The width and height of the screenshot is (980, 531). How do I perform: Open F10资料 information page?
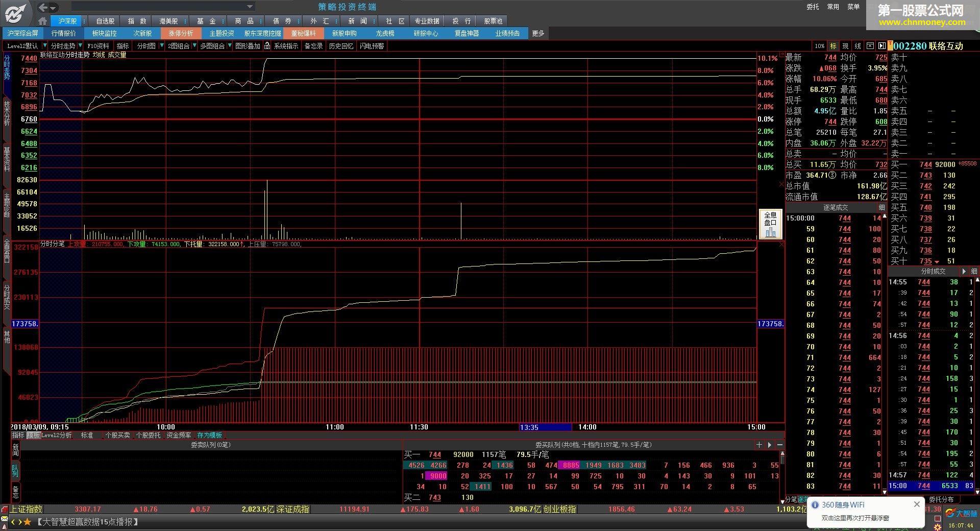[x=98, y=46]
